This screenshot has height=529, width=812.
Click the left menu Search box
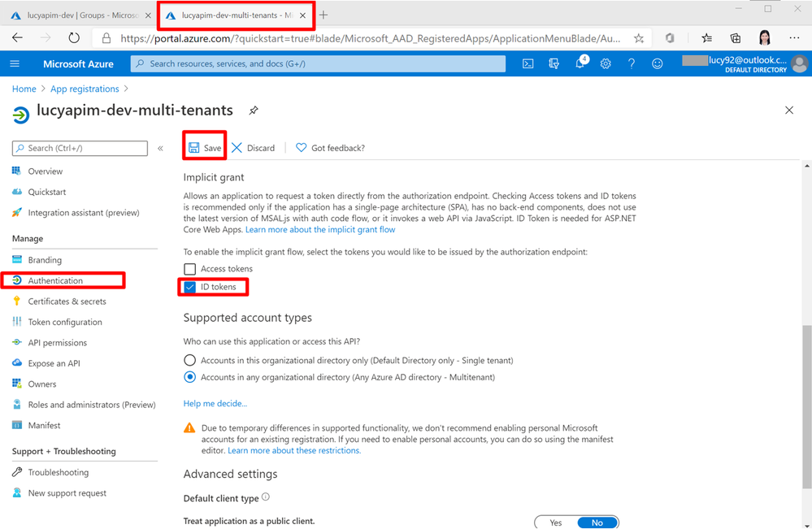click(80, 148)
